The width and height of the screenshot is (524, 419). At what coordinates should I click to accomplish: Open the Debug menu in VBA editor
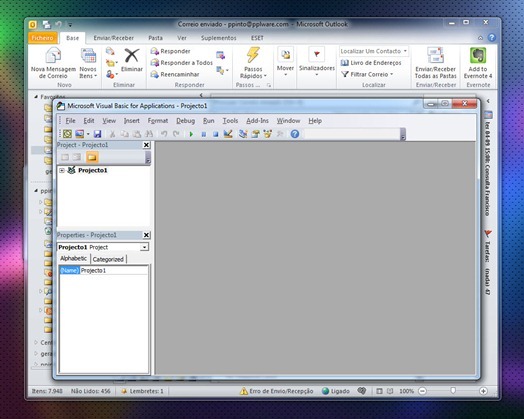[x=185, y=121]
